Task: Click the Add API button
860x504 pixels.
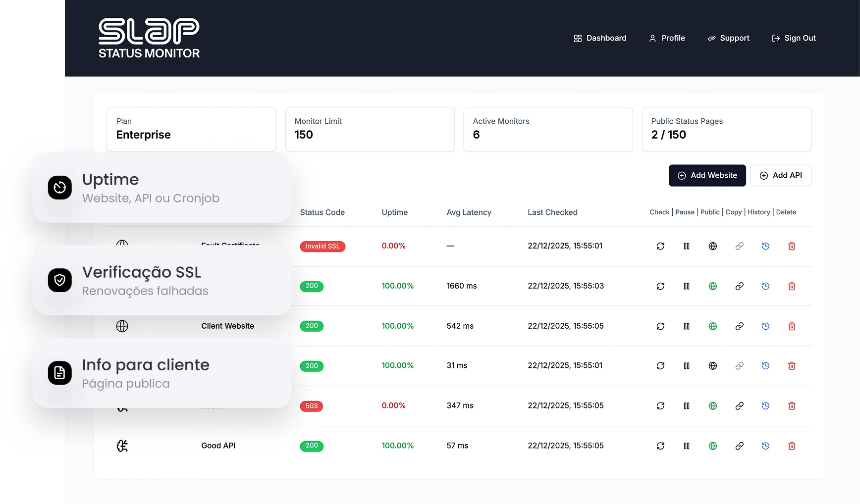Action: click(x=781, y=175)
